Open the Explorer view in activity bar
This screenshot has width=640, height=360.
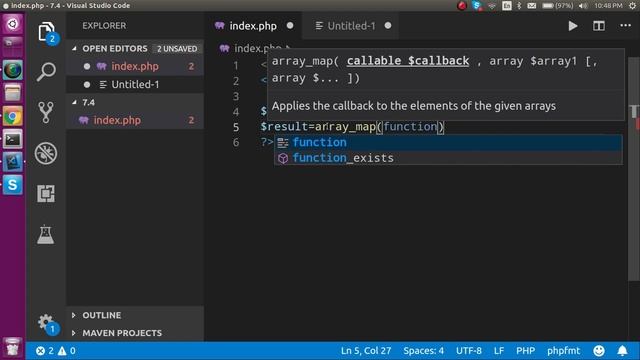coord(46,32)
